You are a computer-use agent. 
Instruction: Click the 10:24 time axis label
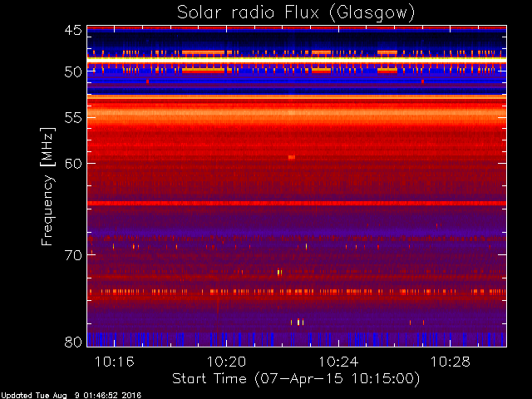(x=338, y=362)
